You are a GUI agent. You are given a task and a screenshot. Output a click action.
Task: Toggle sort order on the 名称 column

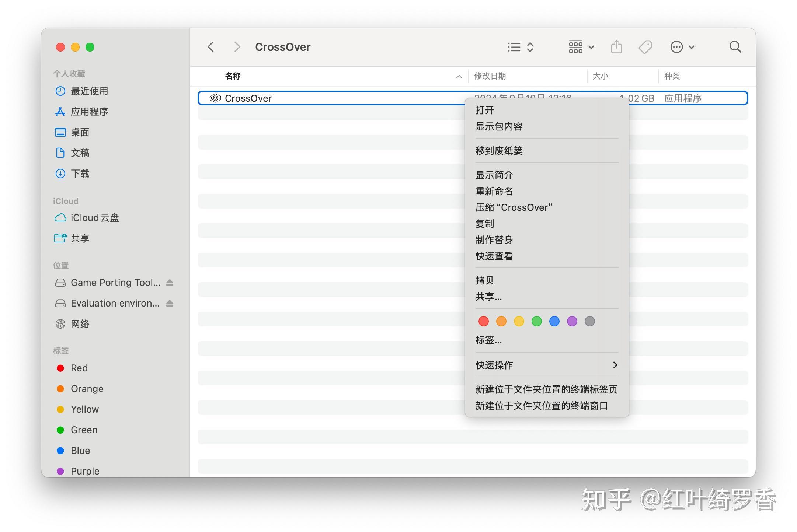tap(233, 76)
